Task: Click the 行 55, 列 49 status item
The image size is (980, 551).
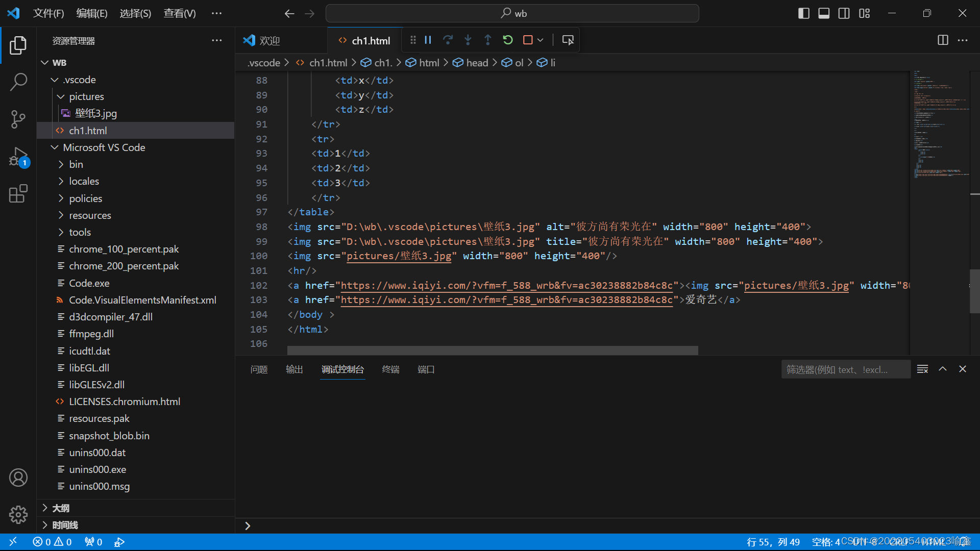Action: point(773,542)
